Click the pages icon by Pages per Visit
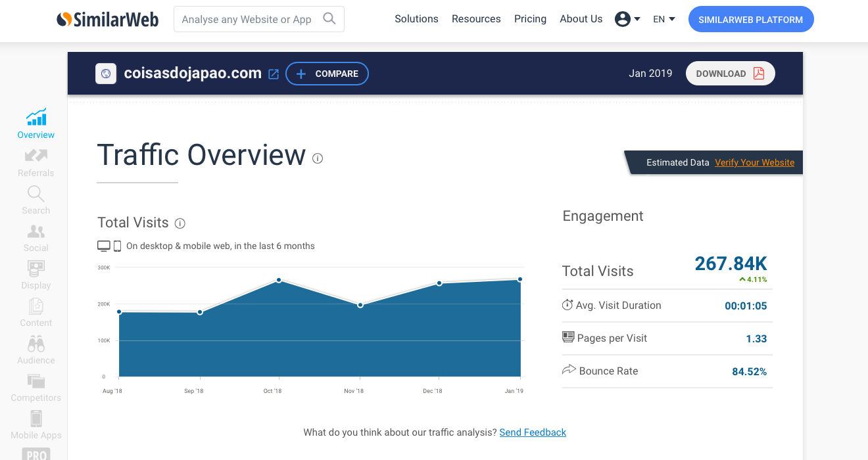Viewport: 868px width, 460px height. click(568, 337)
